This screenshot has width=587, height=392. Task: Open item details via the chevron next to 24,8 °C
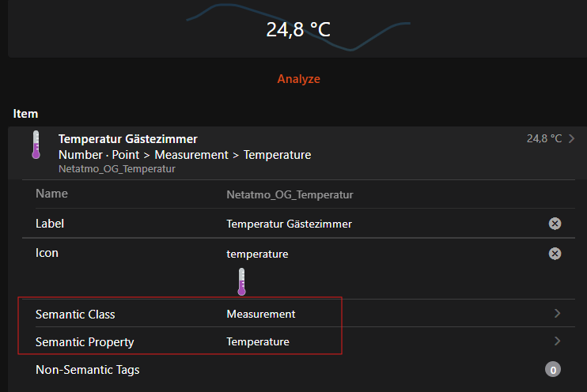pos(571,139)
